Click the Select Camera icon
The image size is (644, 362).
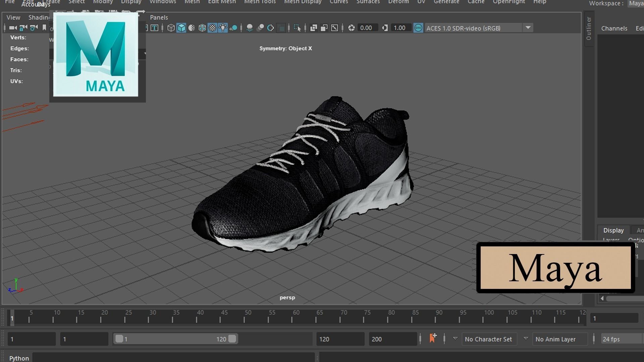click(x=13, y=28)
